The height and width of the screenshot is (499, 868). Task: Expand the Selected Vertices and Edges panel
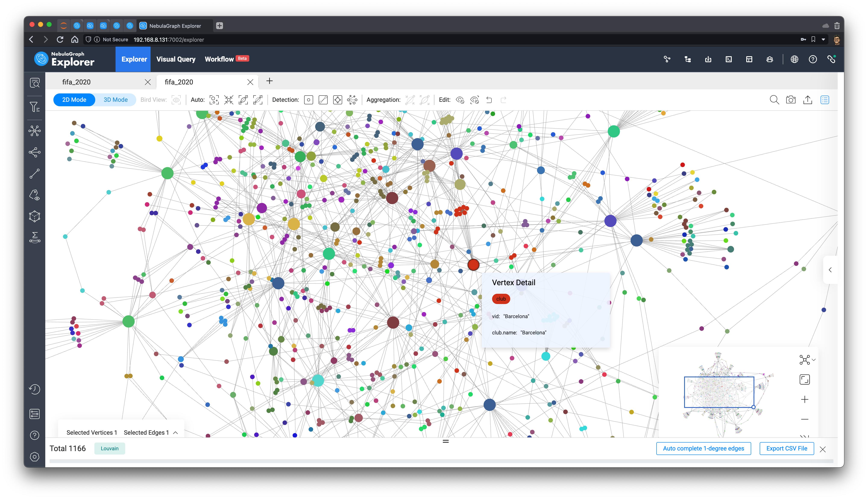[x=176, y=433]
